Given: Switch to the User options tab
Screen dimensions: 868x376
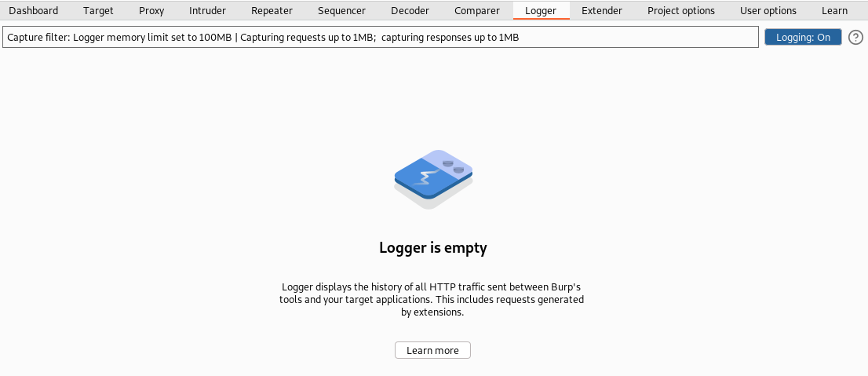Looking at the screenshot, I should point(768,10).
